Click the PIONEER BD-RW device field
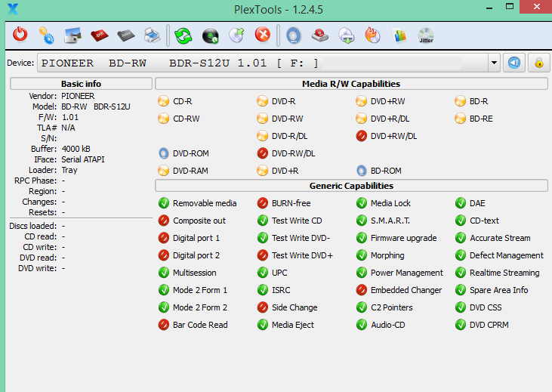Screen dimensions: 552x392 [263, 63]
